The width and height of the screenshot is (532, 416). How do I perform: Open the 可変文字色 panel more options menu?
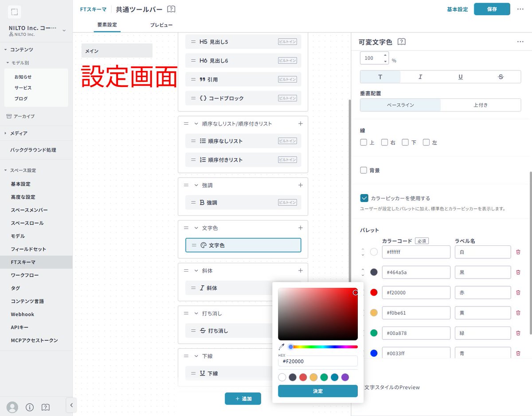(520, 42)
